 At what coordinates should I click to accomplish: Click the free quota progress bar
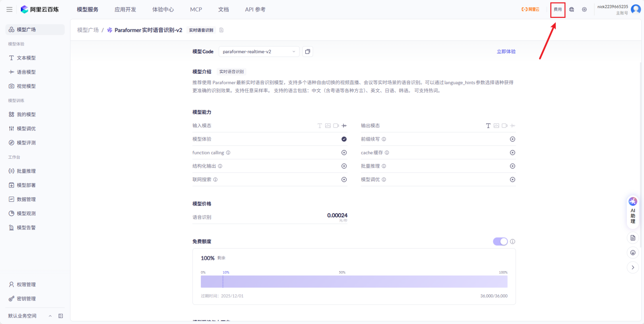point(354,281)
